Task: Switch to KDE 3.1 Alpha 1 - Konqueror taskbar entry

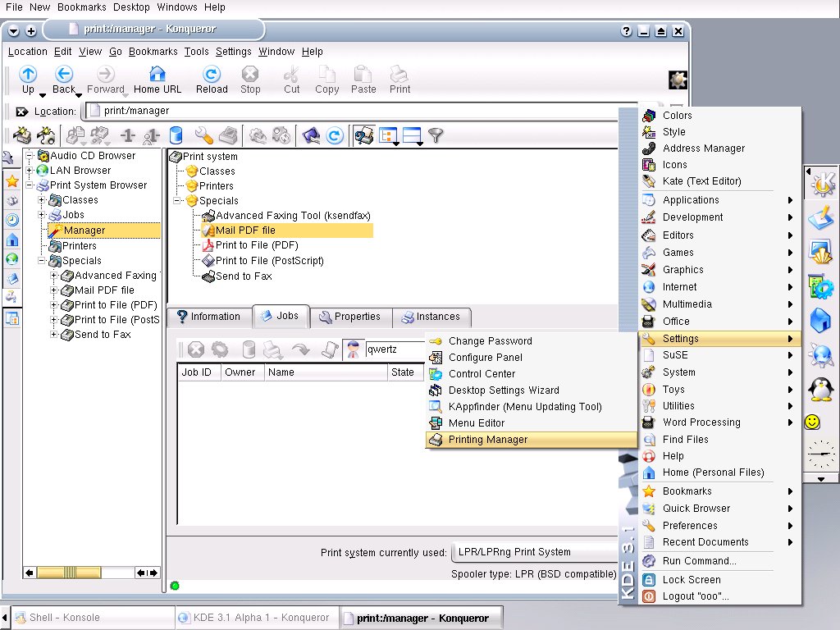Action: [257, 618]
